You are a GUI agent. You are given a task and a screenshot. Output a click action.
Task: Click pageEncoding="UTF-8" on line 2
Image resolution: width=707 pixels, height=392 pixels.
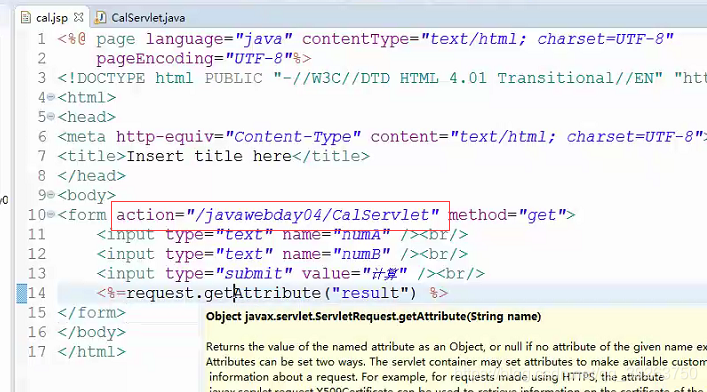(x=195, y=59)
